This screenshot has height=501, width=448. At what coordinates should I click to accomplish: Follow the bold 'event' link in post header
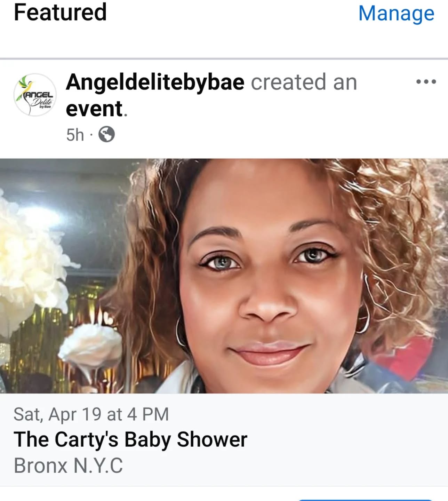(94, 109)
